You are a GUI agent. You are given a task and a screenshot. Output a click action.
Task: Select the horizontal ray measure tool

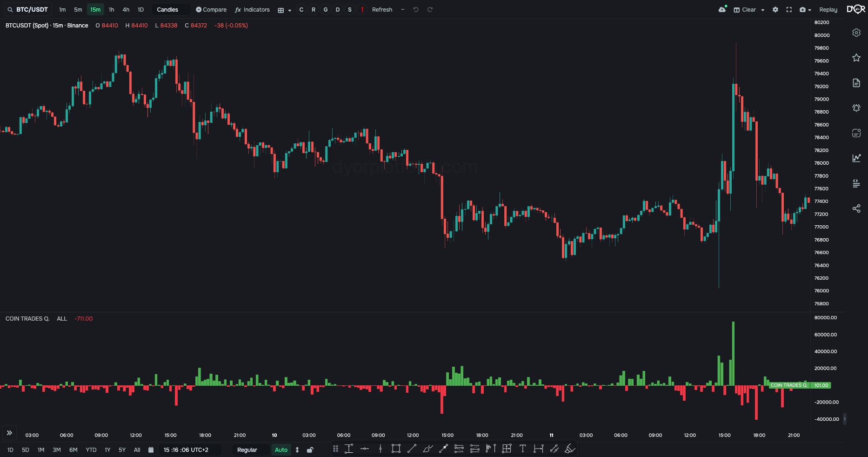(539, 449)
